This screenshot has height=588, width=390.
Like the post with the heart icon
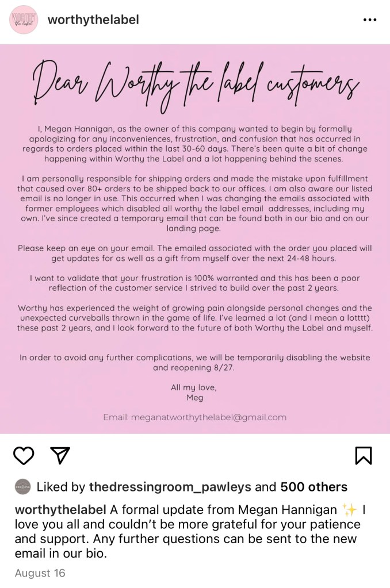(24, 455)
